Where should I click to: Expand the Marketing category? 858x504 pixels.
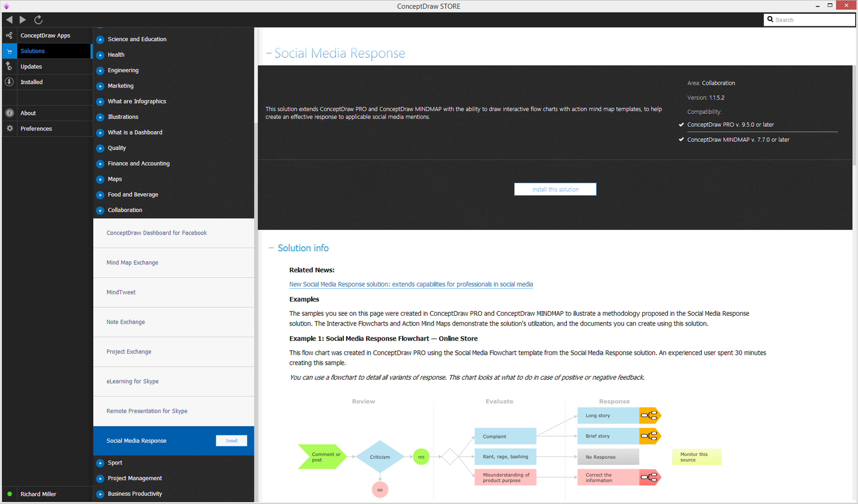(100, 86)
